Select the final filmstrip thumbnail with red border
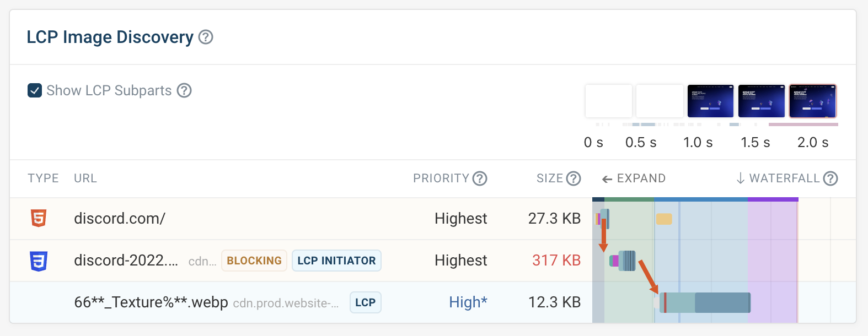This screenshot has width=868, height=336. [x=813, y=101]
